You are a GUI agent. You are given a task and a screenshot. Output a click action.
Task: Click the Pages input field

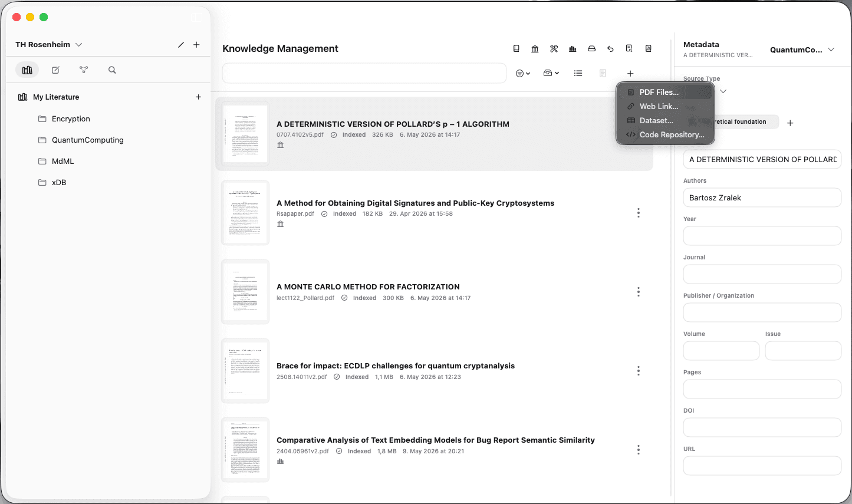762,389
